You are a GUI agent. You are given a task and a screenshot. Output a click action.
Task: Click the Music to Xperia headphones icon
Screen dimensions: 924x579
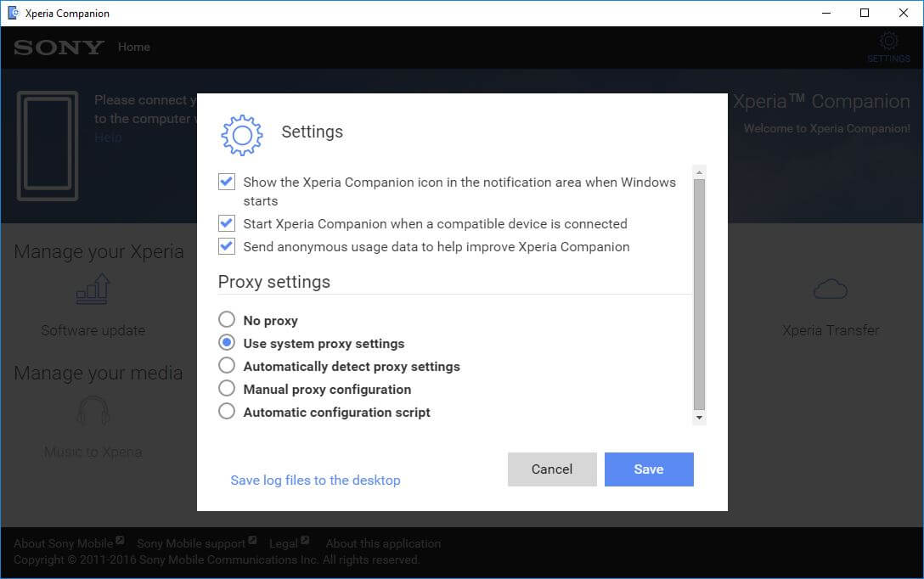coord(93,411)
